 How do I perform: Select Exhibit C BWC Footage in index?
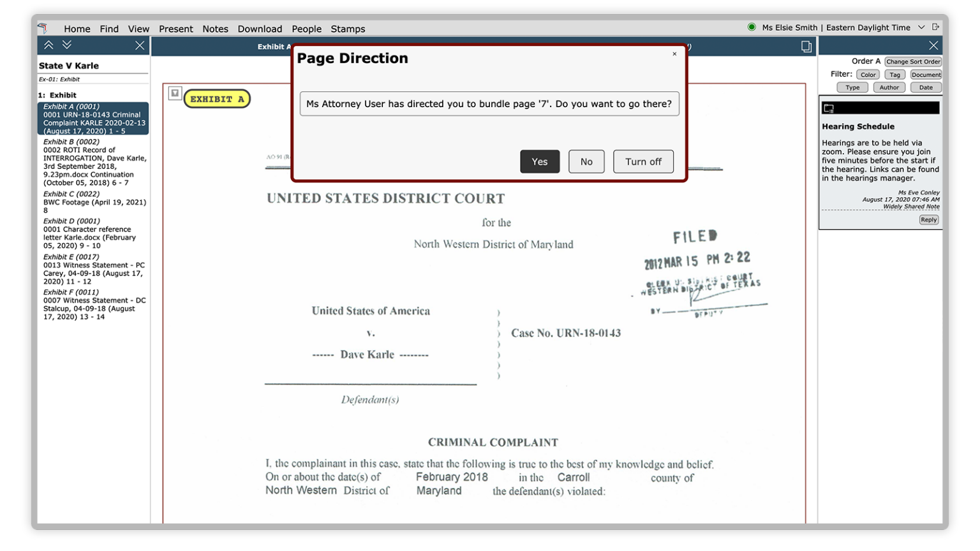coord(94,202)
